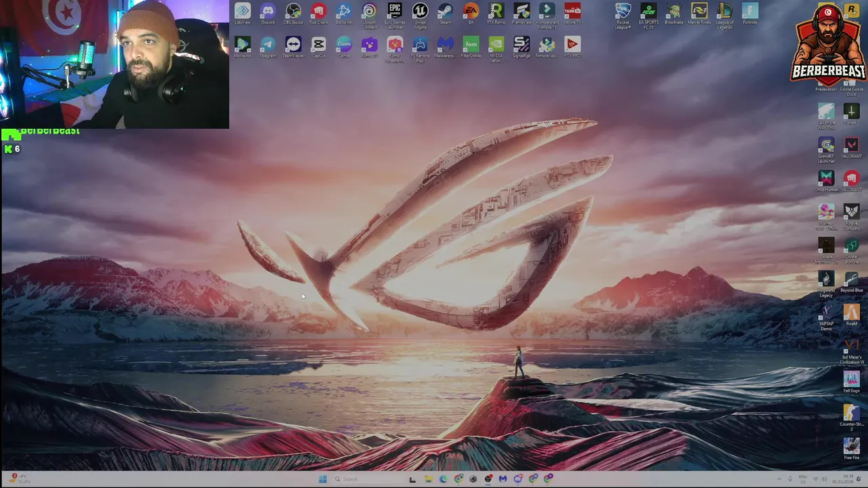
Task: Select the Nimo TV icon
Action: (x=369, y=47)
